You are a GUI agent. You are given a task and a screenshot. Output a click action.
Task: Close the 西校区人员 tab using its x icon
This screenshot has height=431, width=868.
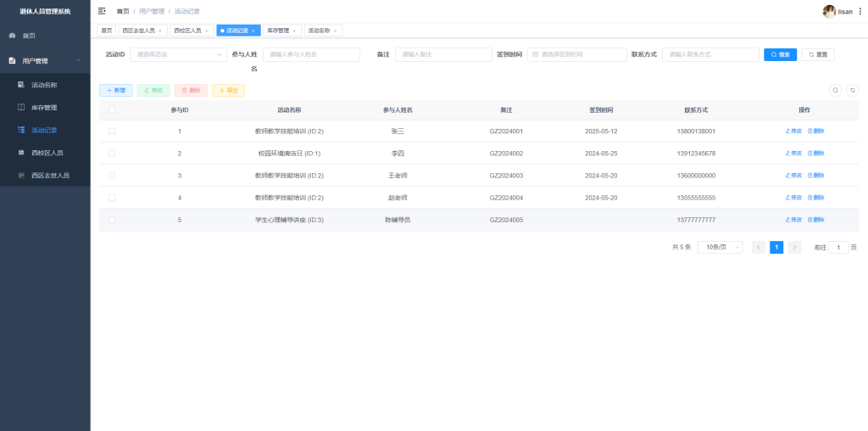[x=206, y=31]
